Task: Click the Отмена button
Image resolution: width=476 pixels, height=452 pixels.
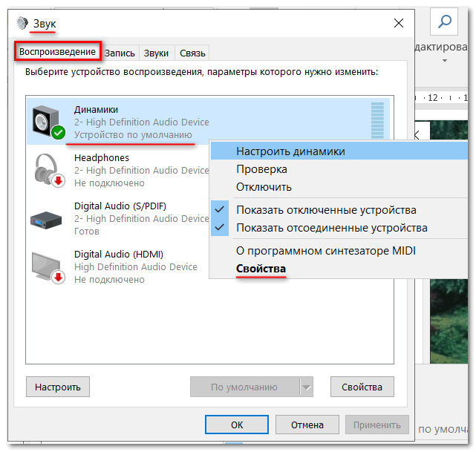Action: [x=307, y=425]
